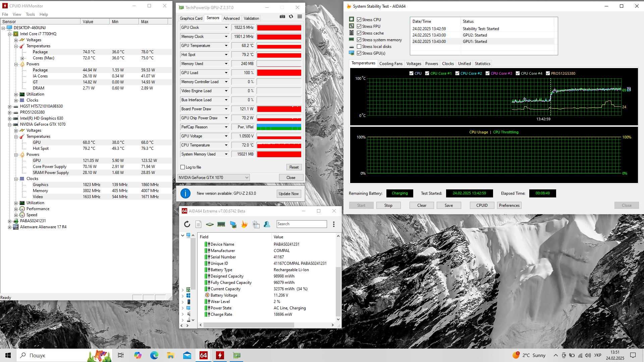Expand the Alienware Alienware 17 R4 node in HWMonitor
The image size is (644, 362).
(x=10, y=227)
